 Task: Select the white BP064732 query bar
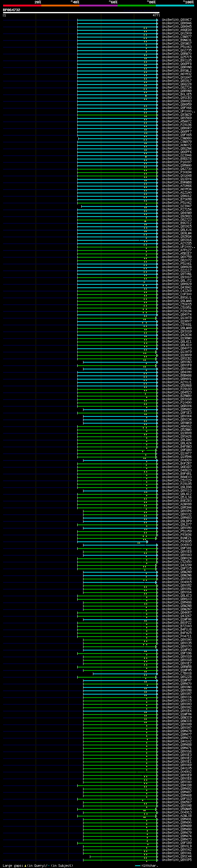pyautogui.click(x=81, y=13)
